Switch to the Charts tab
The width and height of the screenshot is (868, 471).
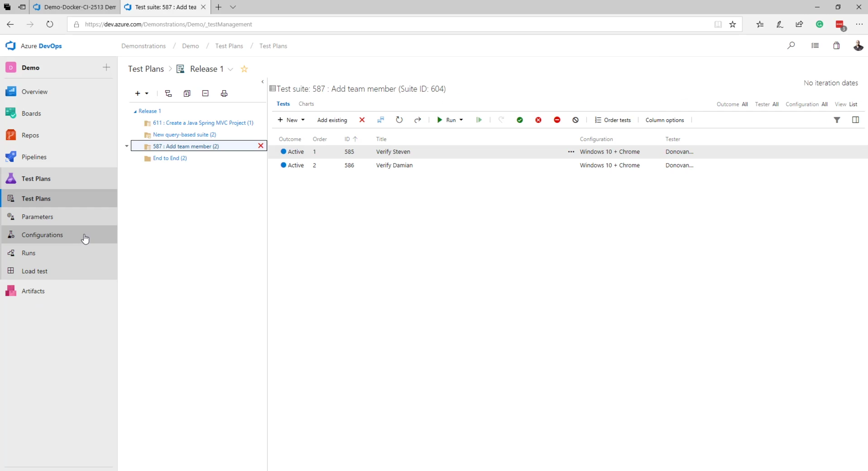[x=306, y=104]
